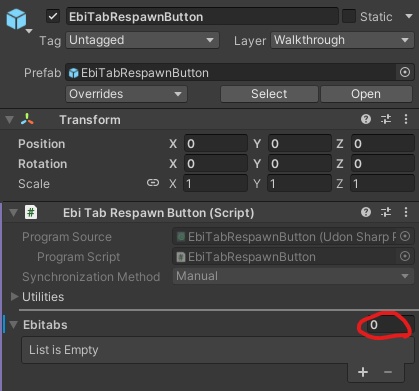Click the Transform component header title
The height and width of the screenshot is (391, 419).
click(x=90, y=120)
